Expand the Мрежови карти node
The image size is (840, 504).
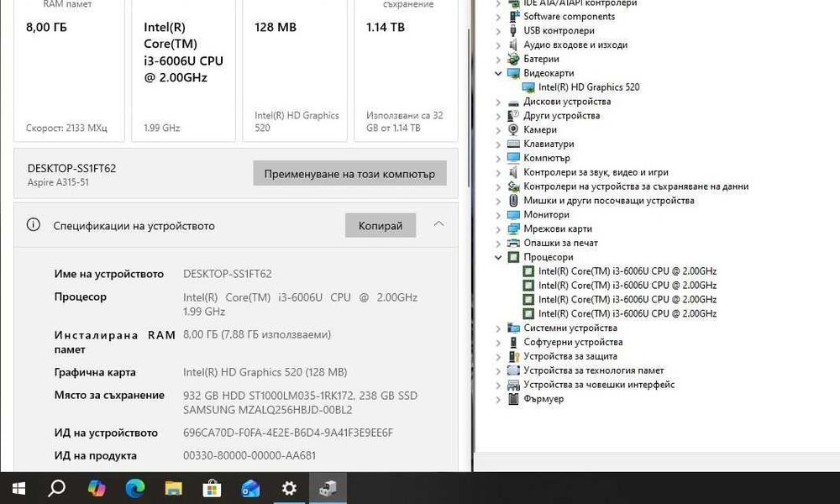pyautogui.click(x=498, y=229)
